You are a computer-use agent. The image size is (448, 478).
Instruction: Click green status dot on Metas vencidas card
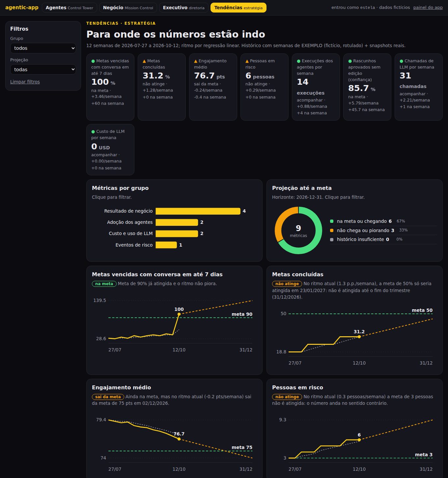[x=93, y=61]
